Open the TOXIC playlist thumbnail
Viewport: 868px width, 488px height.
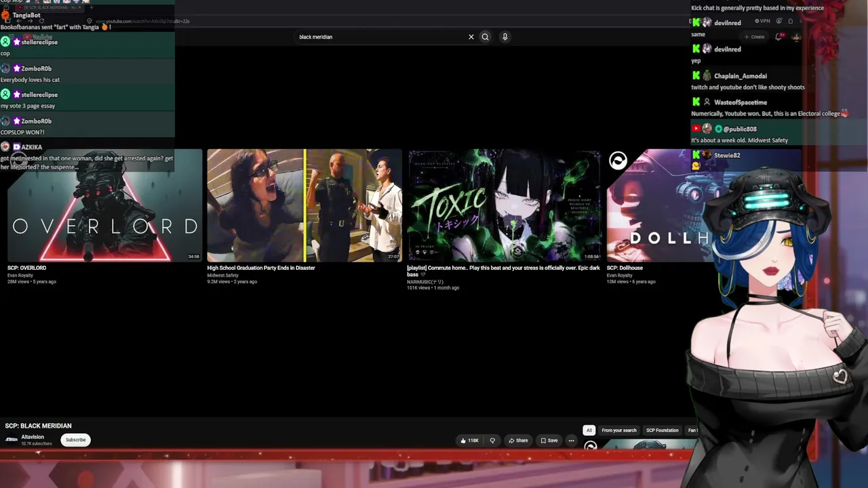click(504, 205)
